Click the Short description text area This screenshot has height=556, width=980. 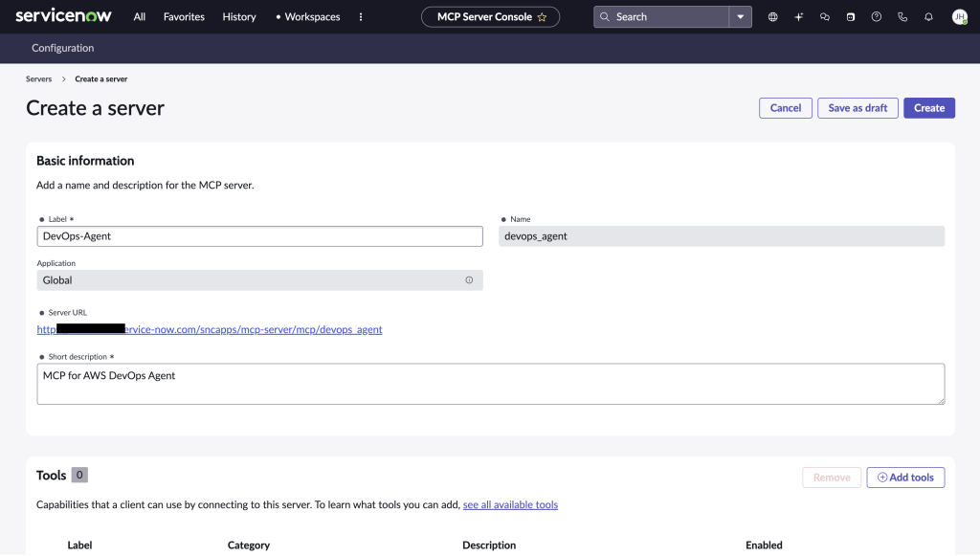(x=491, y=384)
